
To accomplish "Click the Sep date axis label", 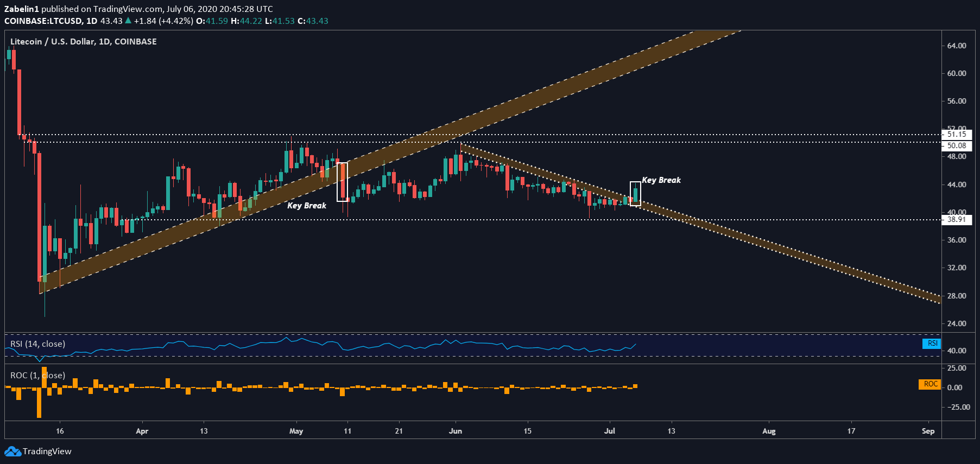I will click(x=928, y=431).
